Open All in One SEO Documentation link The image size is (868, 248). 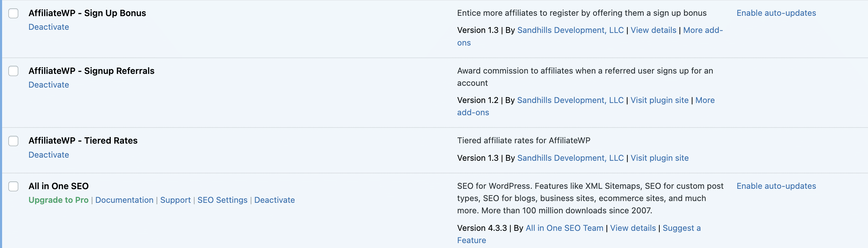point(124,200)
